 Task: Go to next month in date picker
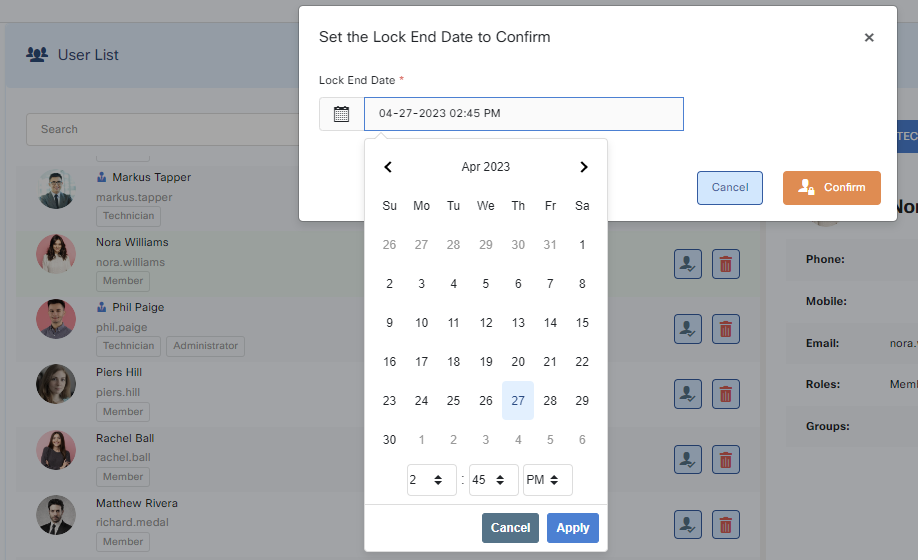pyautogui.click(x=584, y=167)
